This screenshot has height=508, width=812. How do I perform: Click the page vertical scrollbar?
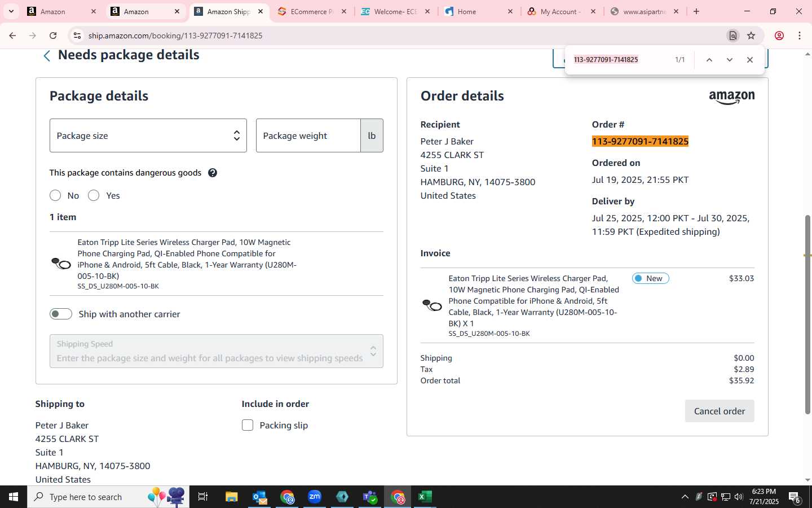807,314
